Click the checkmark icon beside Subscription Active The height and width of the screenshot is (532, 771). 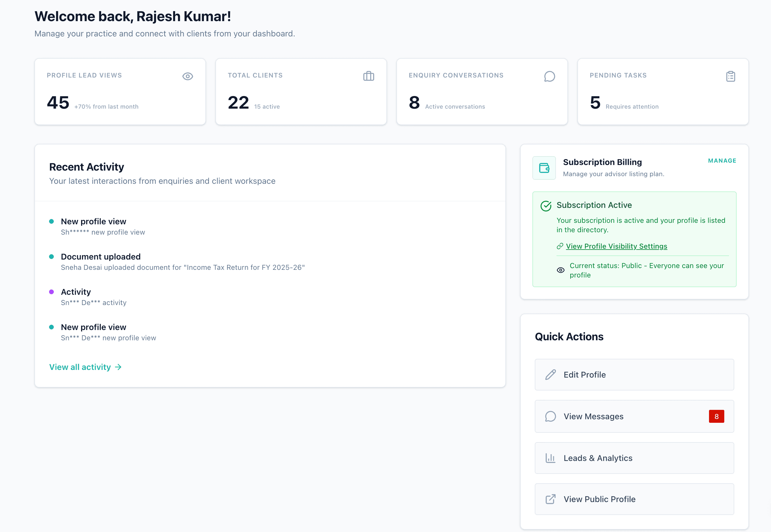tap(546, 206)
